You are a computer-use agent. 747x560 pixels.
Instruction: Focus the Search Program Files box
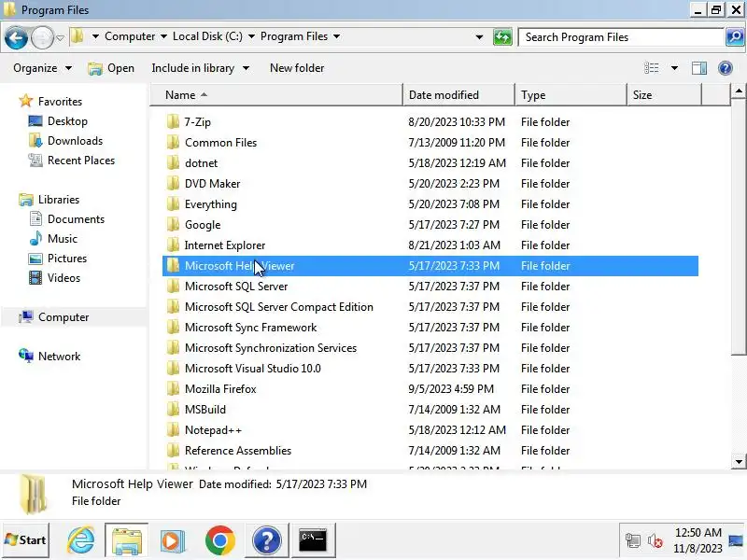point(621,37)
